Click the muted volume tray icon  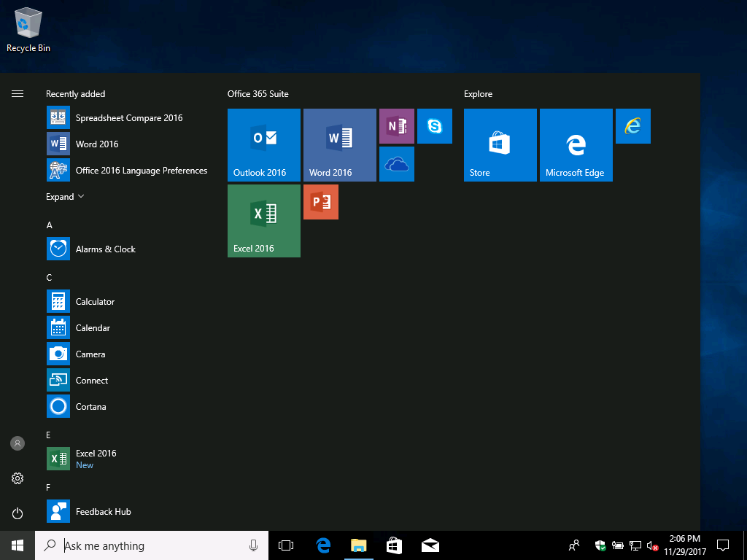pos(652,545)
